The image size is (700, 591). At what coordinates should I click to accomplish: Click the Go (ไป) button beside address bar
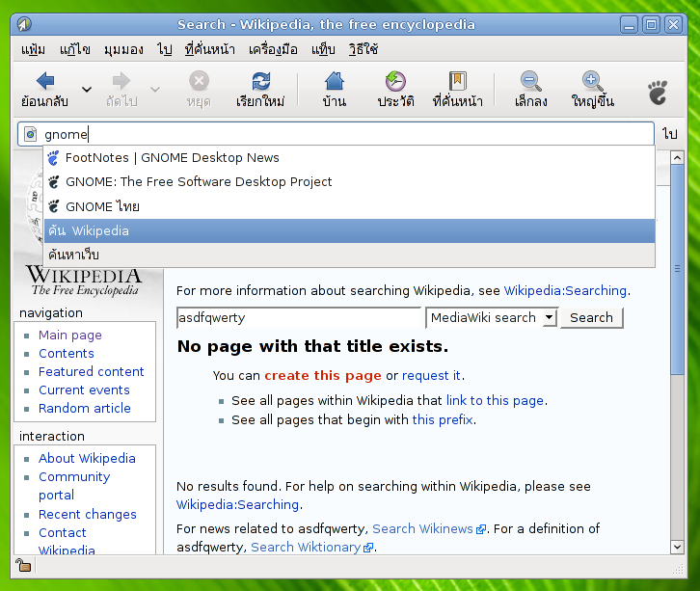670,133
